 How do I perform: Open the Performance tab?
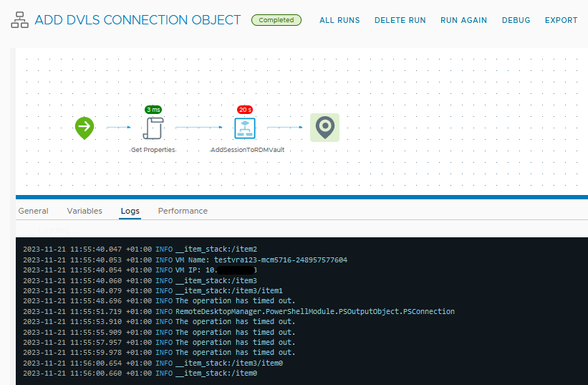coord(183,211)
